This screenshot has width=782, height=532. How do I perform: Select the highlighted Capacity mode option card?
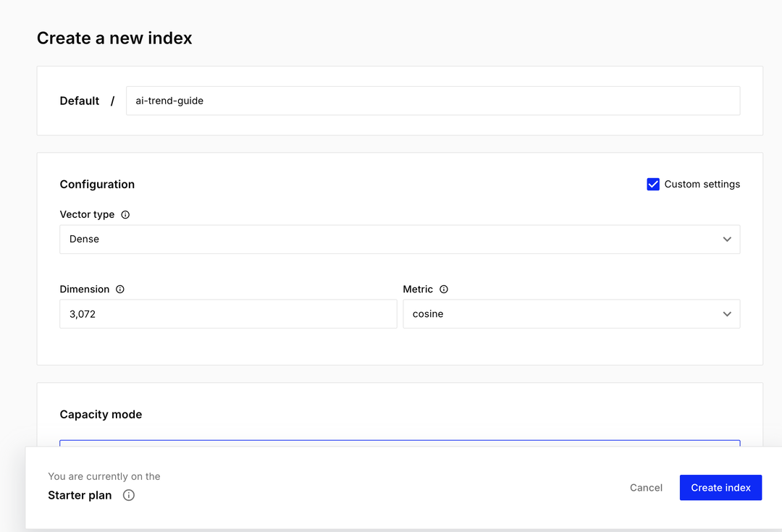point(399,442)
